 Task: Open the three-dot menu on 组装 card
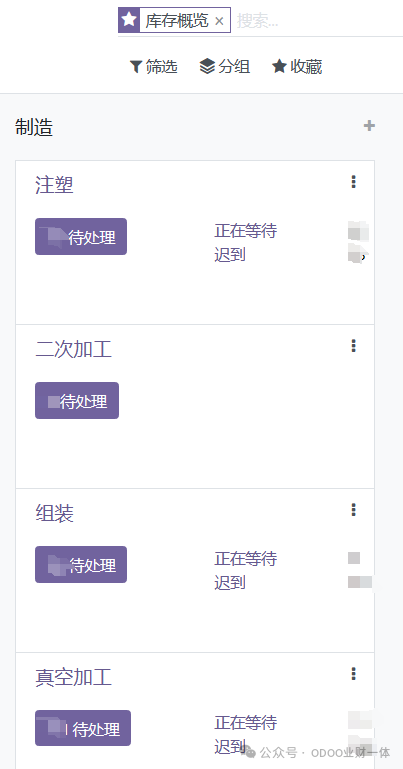(353, 510)
